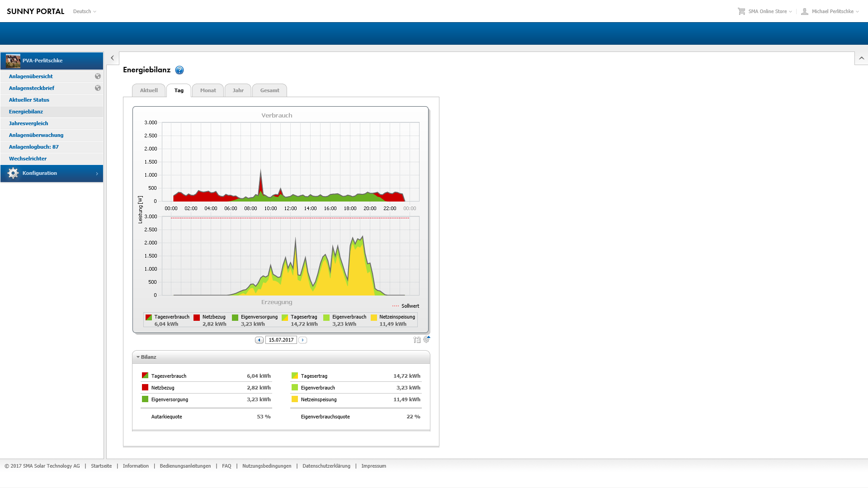The image size is (868, 488).
Task: Click the Energiebilanz help question-mark icon
Action: click(179, 70)
